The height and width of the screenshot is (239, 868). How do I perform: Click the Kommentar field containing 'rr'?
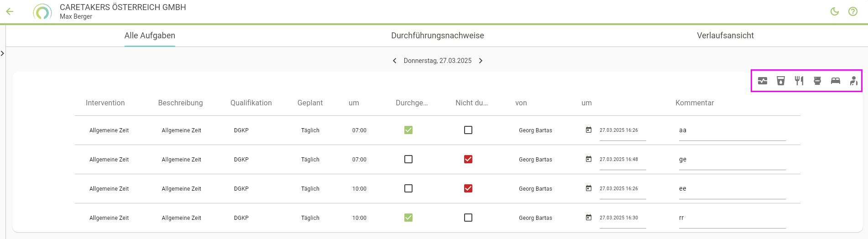tap(732, 218)
